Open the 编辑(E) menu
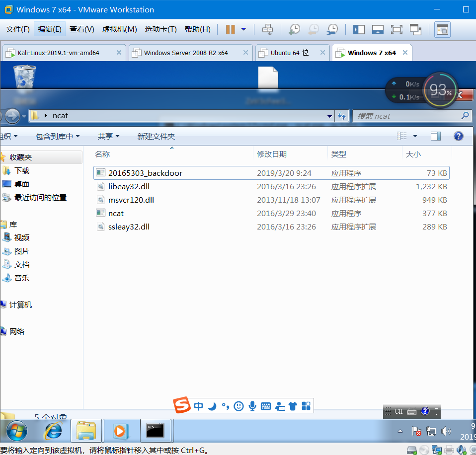This screenshot has width=476, height=455. tap(50, 29)
